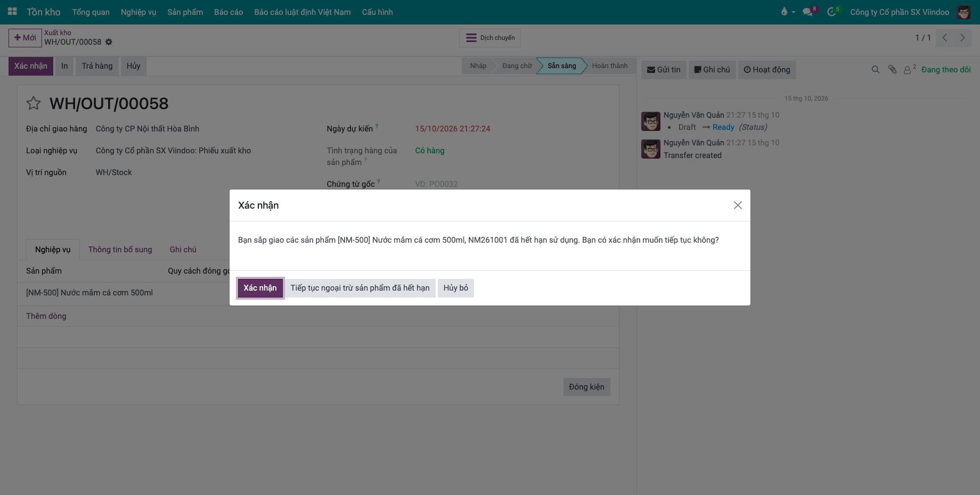Viewport: 980px width, 495px height.
Task: Click the Mới new record button
Action: click(x=25, y=38)
